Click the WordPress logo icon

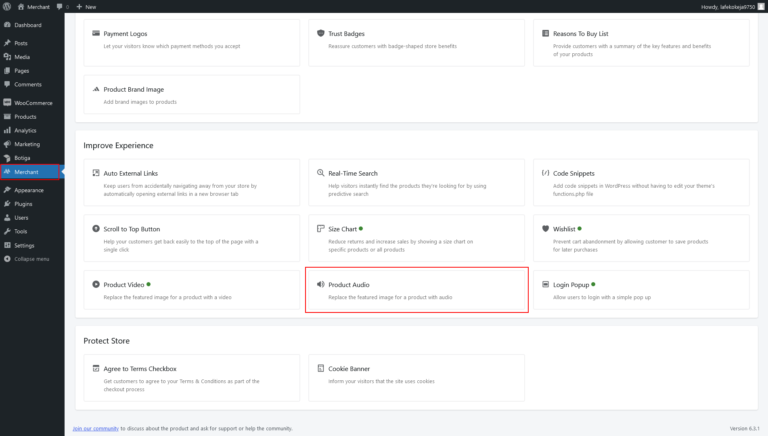7,6
